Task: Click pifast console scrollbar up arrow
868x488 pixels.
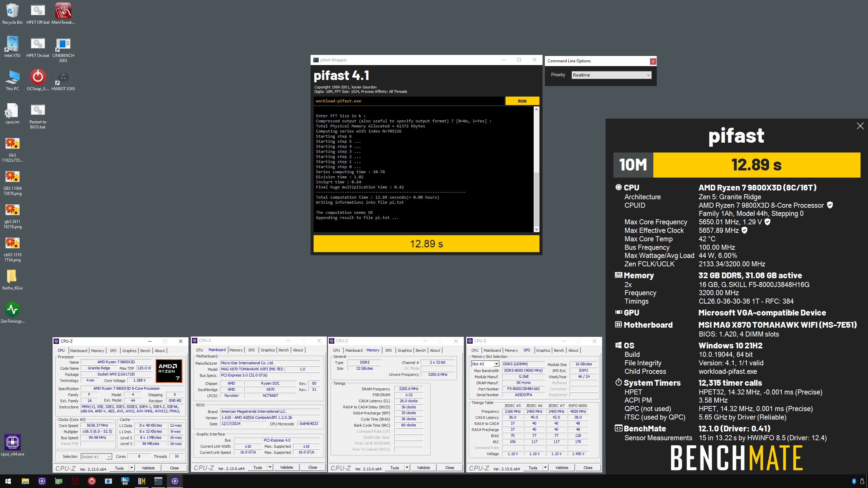Action: click(536, 109)
